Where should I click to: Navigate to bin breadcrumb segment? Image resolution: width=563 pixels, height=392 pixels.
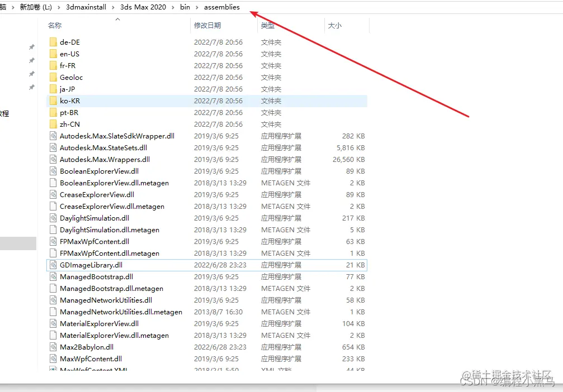coord(185,7)
